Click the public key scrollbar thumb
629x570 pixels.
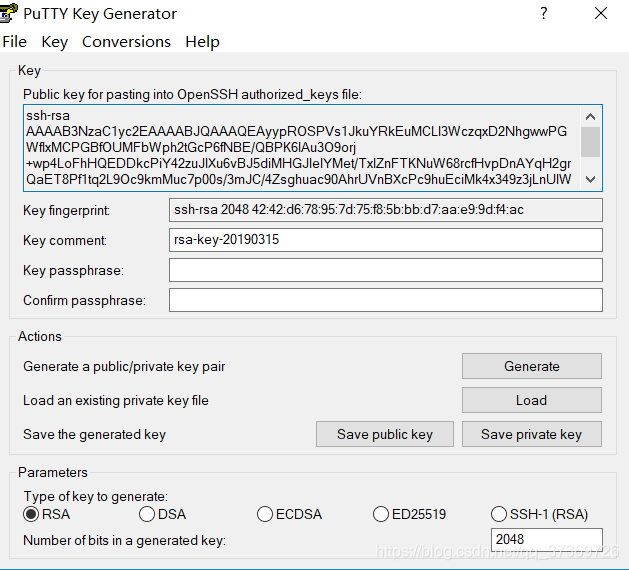[590, 142]
